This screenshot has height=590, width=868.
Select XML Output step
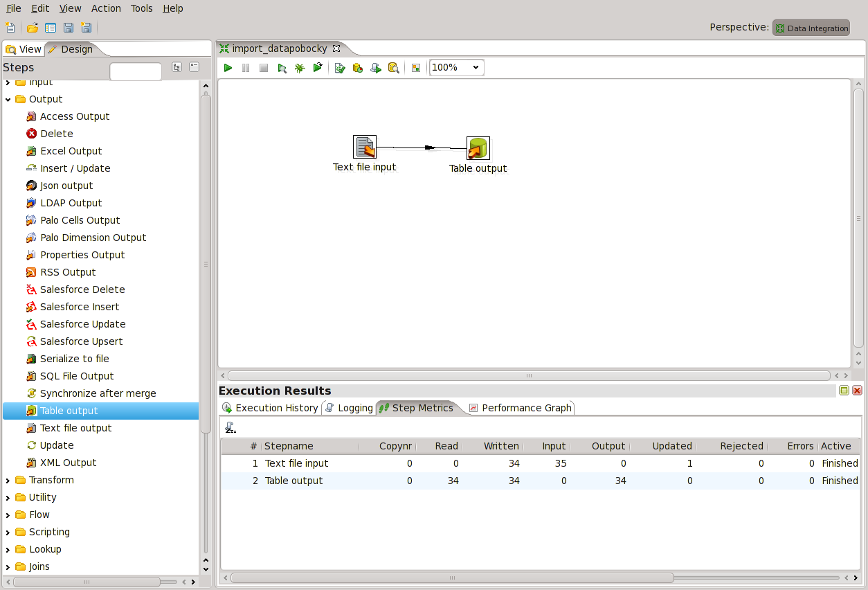pos(61,463)
